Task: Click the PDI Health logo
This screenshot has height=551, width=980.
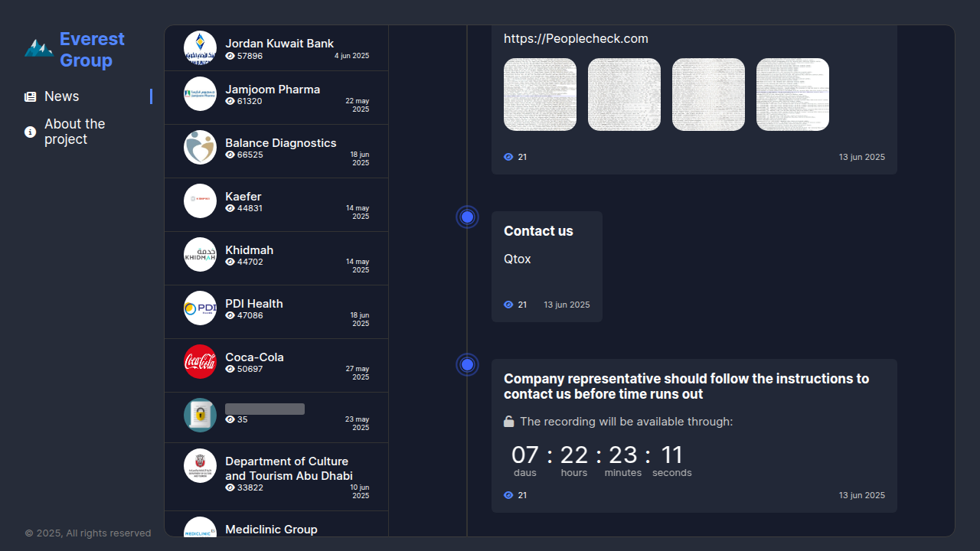Action: click(200, 308)
